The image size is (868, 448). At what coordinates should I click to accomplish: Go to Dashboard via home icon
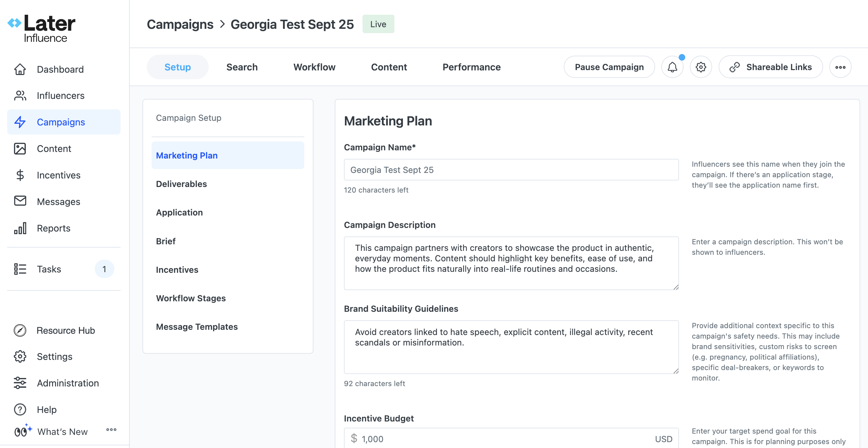click(x=20, y=69)
